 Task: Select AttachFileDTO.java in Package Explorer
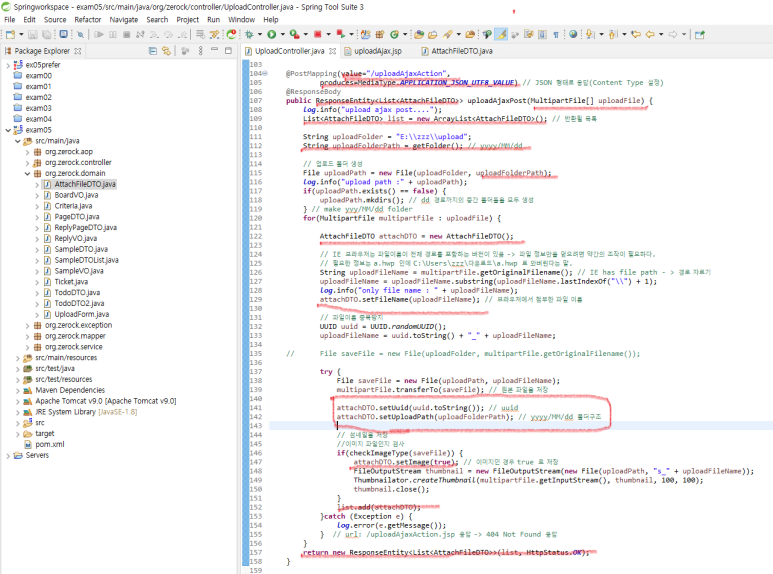(x=85, y=184)
